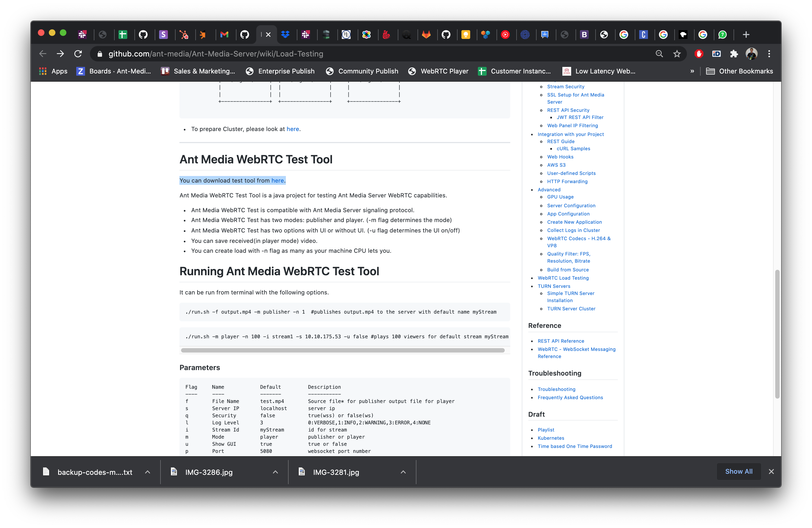Open Chrome's three-dot menu
The height and width of the screenshot is (528, 812).
pyautogui.click(x=769, y=53)
